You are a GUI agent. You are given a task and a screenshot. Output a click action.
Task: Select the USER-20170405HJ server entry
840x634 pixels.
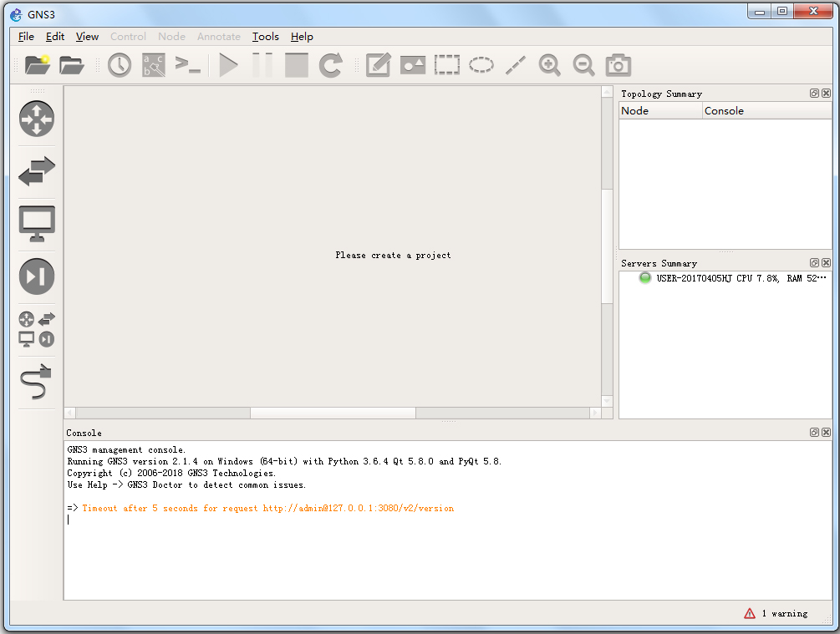point(741,278)
